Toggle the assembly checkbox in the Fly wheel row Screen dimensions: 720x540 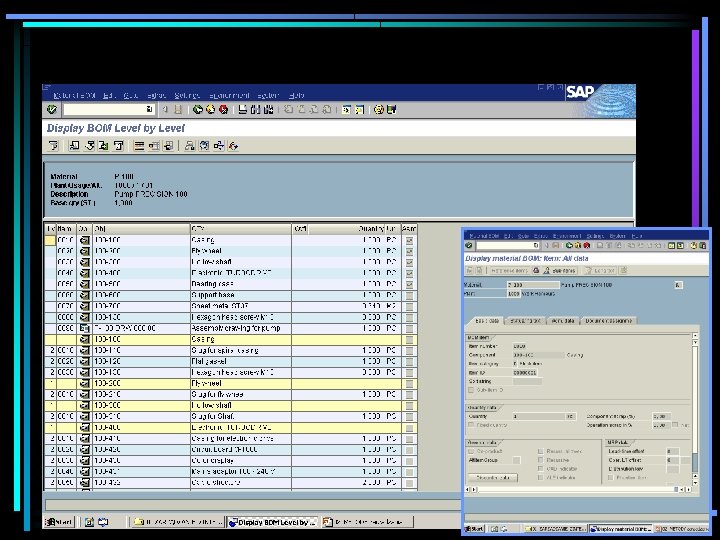pos(409,252)
